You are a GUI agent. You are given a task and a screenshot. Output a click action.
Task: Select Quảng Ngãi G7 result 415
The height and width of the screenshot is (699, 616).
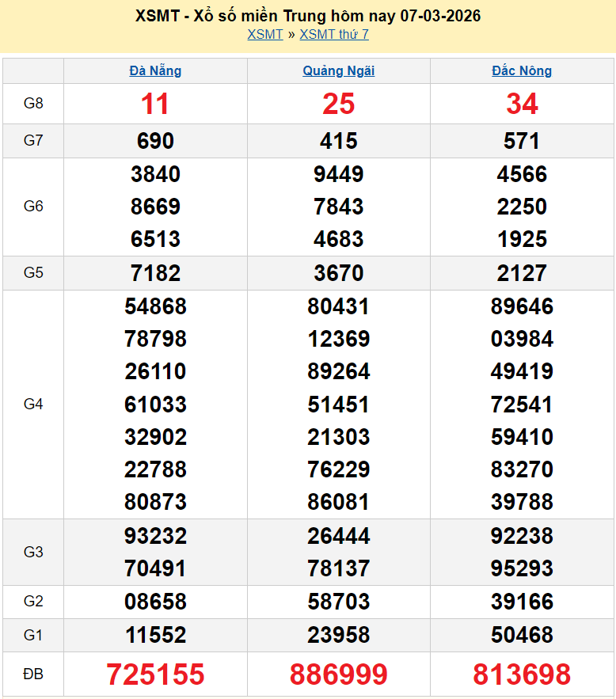[x=339, y=141]
